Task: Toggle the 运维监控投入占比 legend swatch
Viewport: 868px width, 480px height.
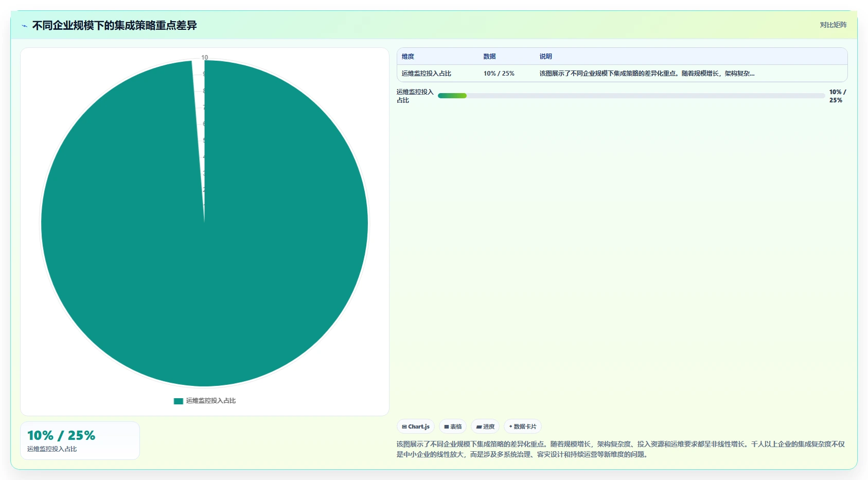Action: (x=179, y=401)
